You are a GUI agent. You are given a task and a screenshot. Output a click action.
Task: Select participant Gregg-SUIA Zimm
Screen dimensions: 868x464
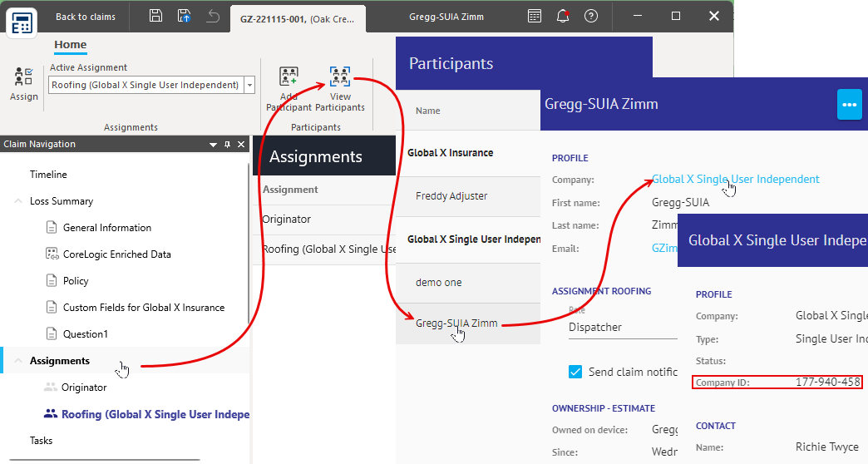point(468,323)
